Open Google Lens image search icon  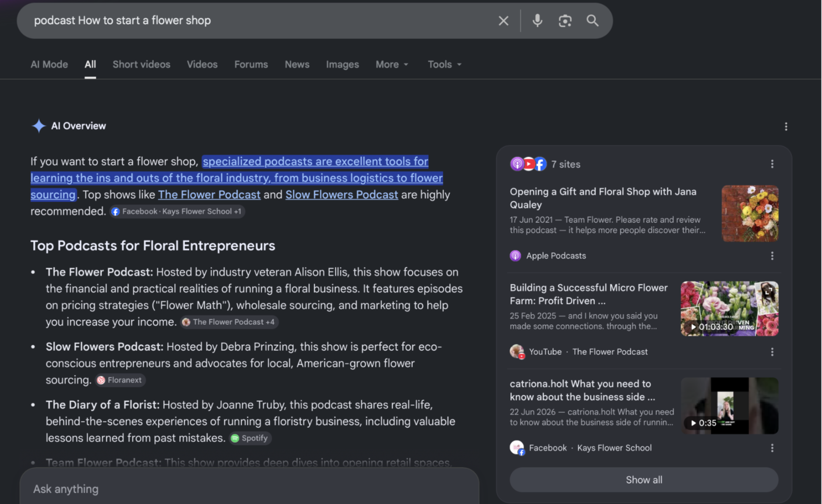click(x=565, y=20)
